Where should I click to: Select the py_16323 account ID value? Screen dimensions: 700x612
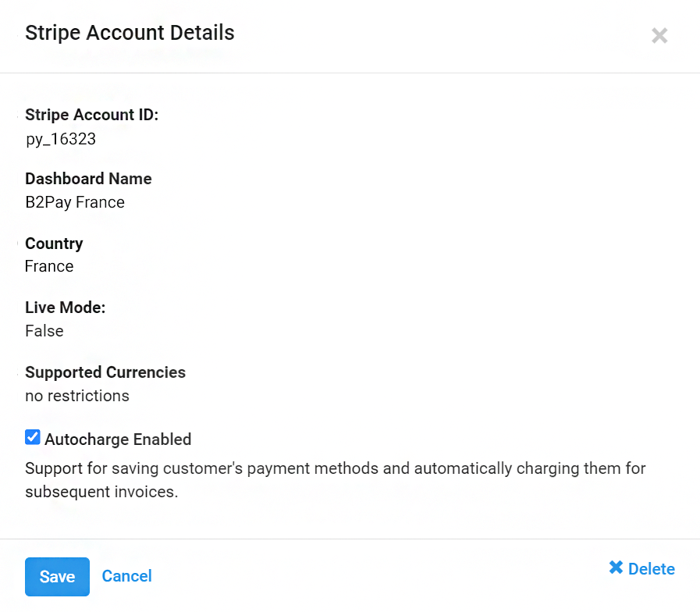click(61, 139)
